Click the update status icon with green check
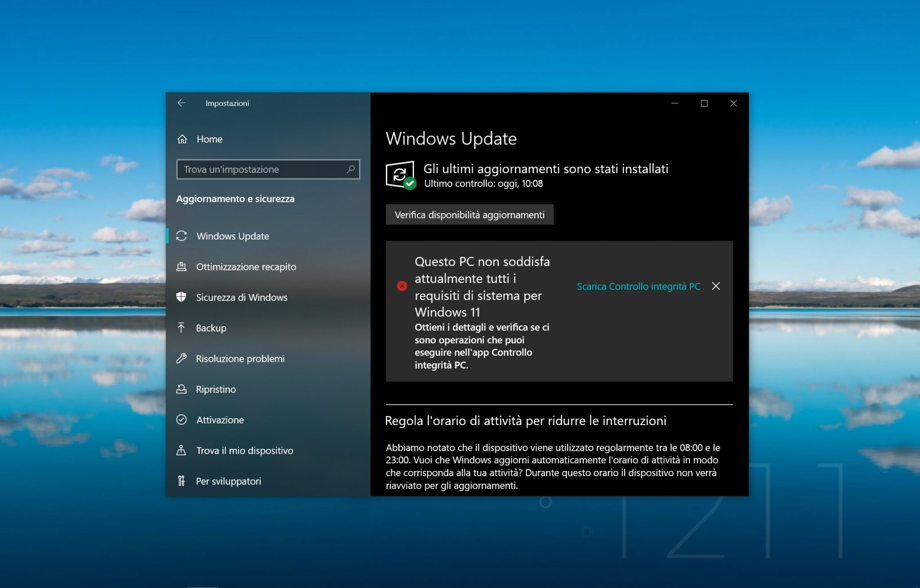The image size is (920, 588). (x=401, y=176)
